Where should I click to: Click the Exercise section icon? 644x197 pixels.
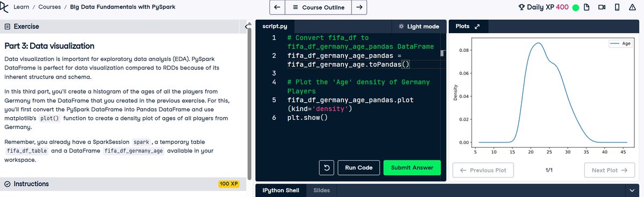click(x=8, y=26)
